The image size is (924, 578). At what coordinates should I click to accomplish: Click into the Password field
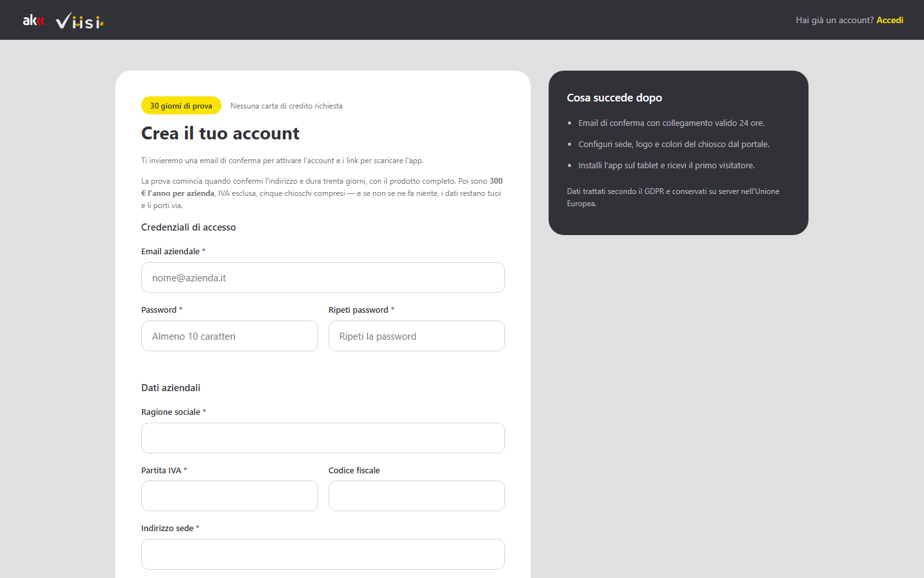pos(230,336)
